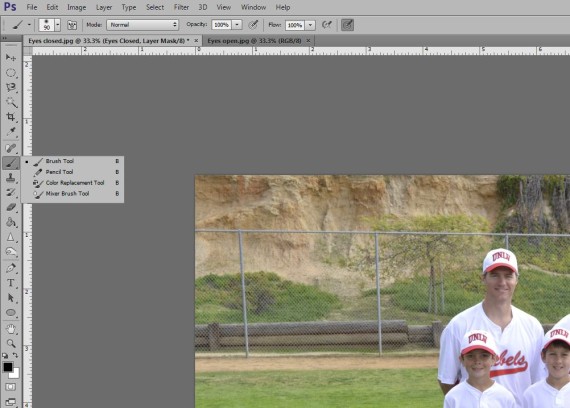This screenshot has width=570, height=408.
Task: Close the Eyes open.jpg document tab
Action: [x=308, y=40]
